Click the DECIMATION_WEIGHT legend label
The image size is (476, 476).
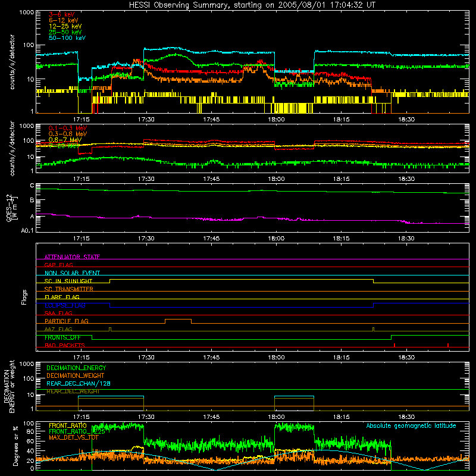tap(76, 376)
